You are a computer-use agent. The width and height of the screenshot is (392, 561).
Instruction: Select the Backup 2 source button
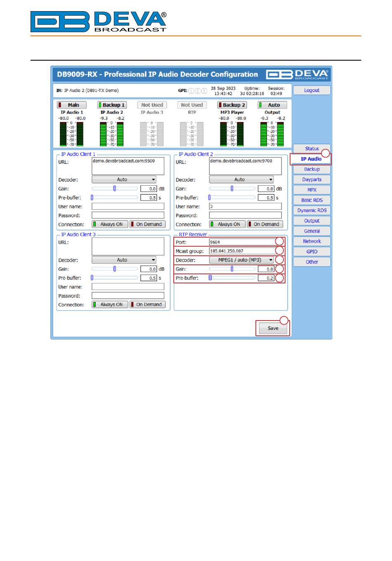tap(232, 105)
